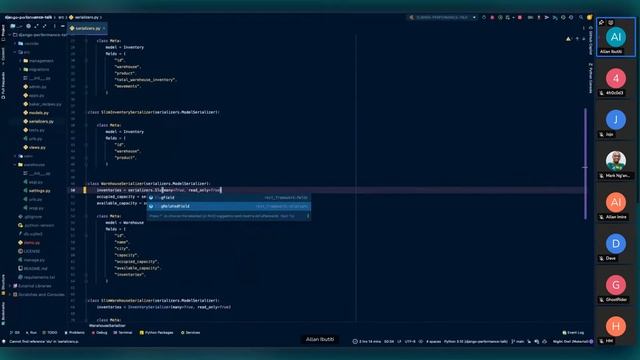Click the WarehouseSerializer breadcrumb at editor bottom
The width and height of the screenshot is (640, 360).
pyautogui.click(x=107, y=326)
